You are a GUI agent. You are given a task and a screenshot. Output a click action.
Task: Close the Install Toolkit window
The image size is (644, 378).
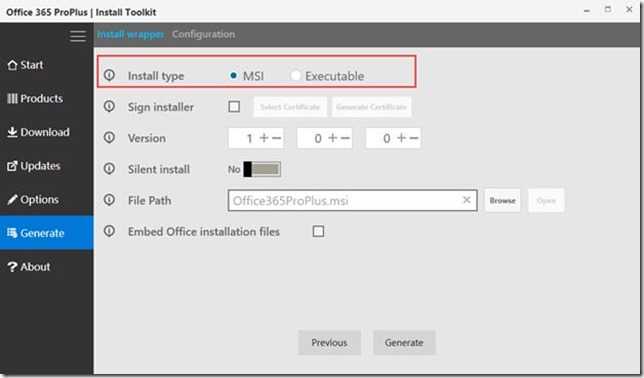629,9
